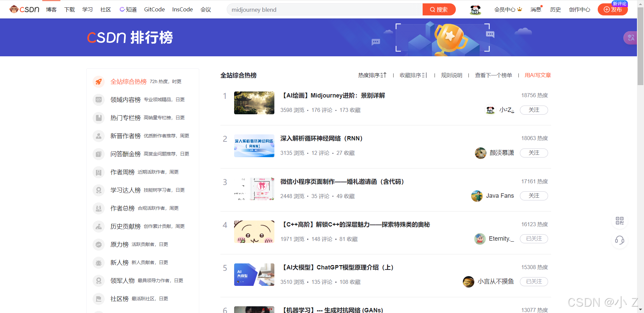Select the 历史贡献榜 sidebar icon

click(99, 226)
